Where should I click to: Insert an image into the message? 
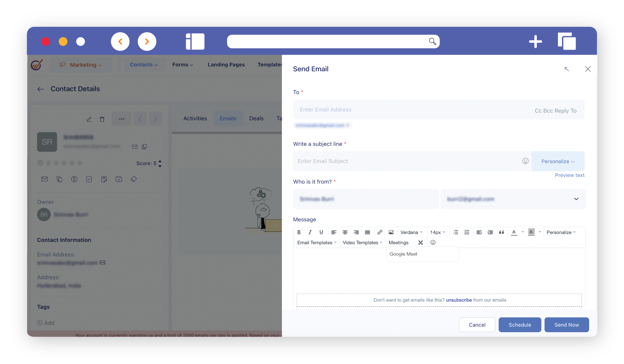[391, 232]
